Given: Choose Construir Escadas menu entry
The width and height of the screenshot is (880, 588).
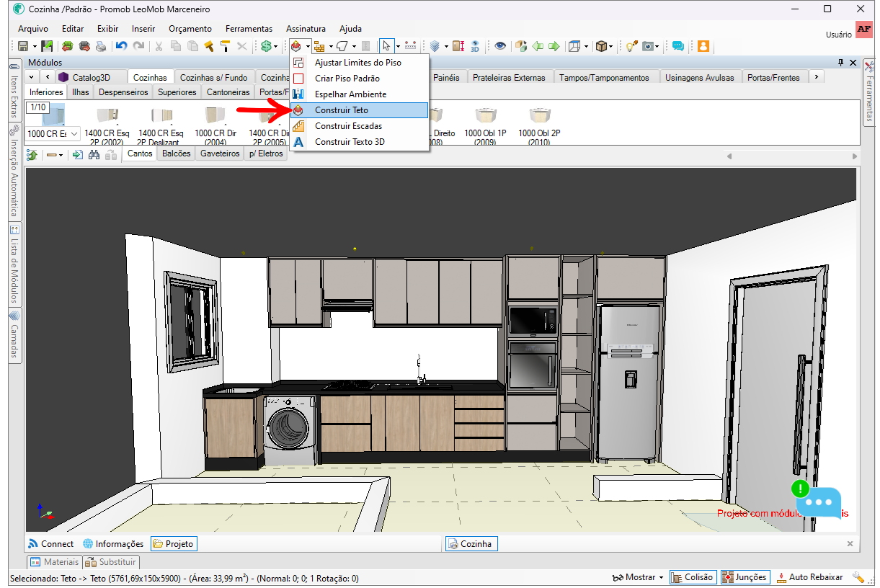Looking at the screenshot, I should (358, 126).
